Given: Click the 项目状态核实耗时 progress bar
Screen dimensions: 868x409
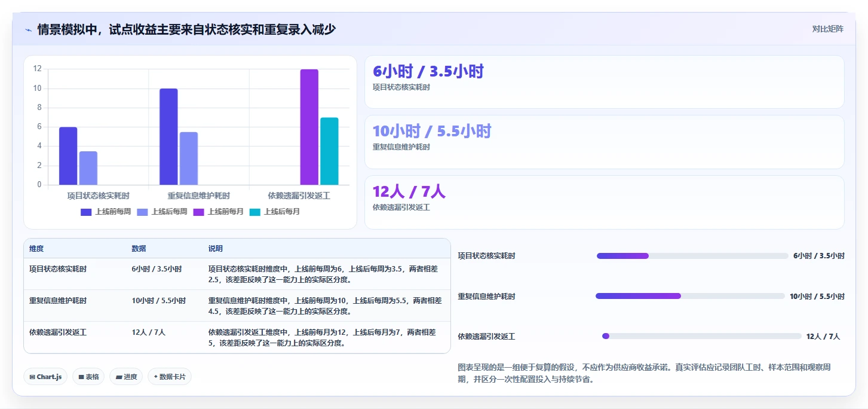Looking at the screenshot, I should point(693,256).
